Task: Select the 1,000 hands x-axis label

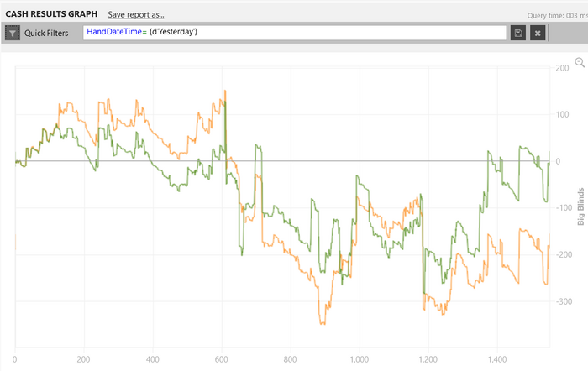Action: click(360, 359)
